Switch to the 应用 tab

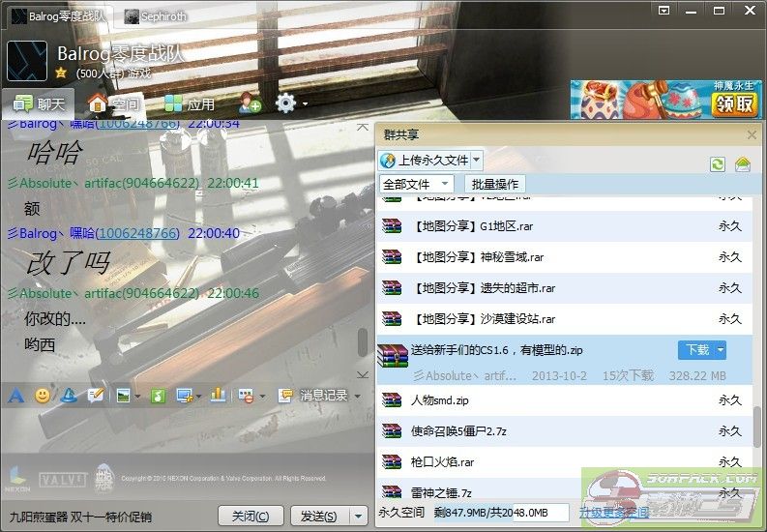(190, 103)
